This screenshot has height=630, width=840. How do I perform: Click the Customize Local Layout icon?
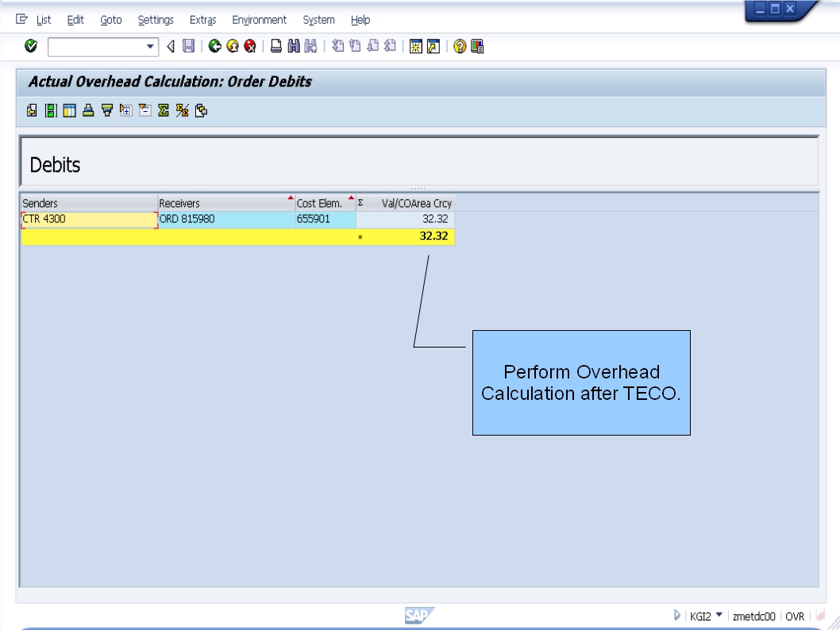[477, 47]
